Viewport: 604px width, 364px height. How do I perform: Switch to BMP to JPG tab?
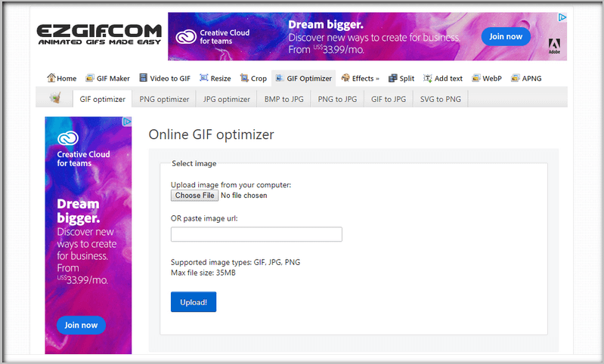[284, 99]
